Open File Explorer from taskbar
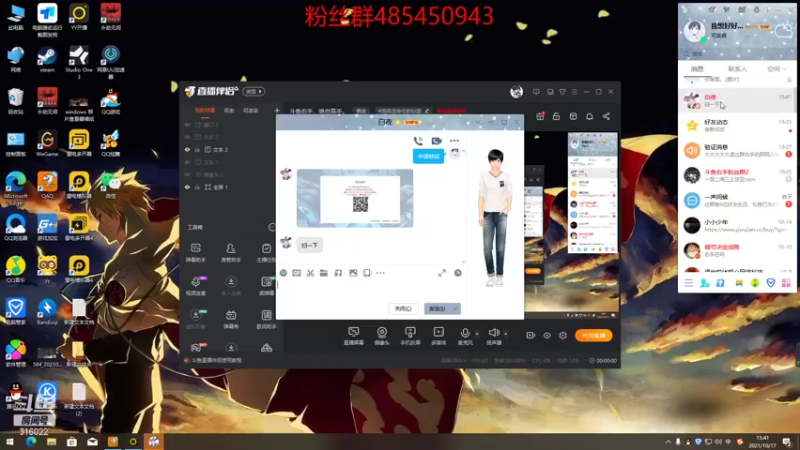Image resolution: width=800 pixels, height=450 pixels. point(52,442)
